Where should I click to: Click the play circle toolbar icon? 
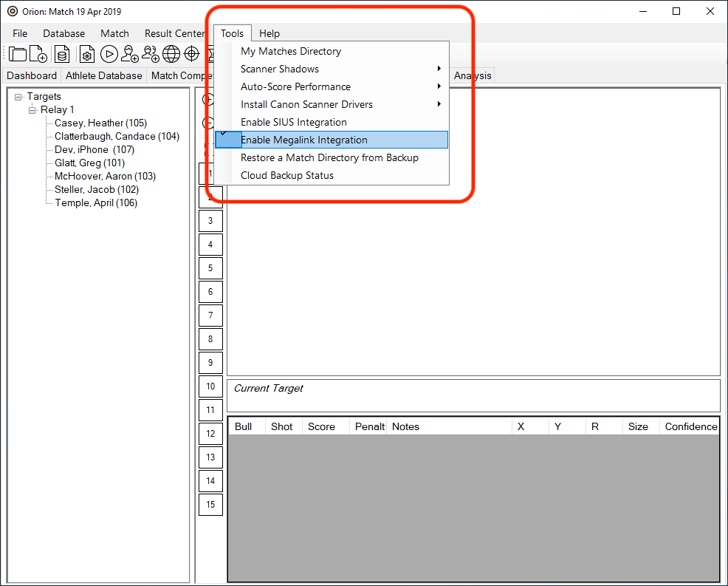pos(109,54)
